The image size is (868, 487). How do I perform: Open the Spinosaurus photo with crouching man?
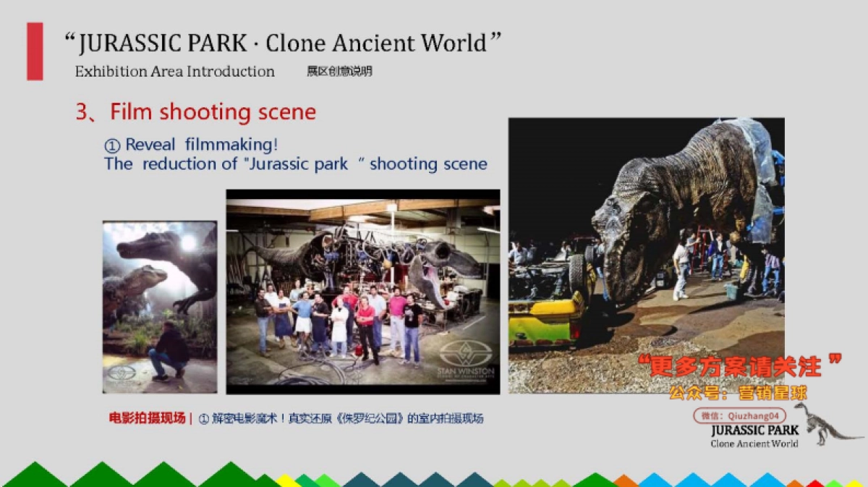160,307
